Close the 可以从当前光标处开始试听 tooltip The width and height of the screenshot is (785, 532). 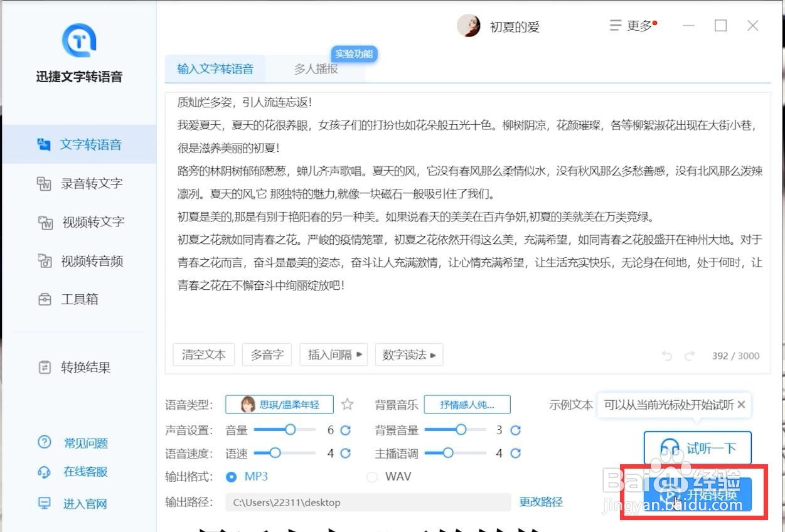point(742,405)
